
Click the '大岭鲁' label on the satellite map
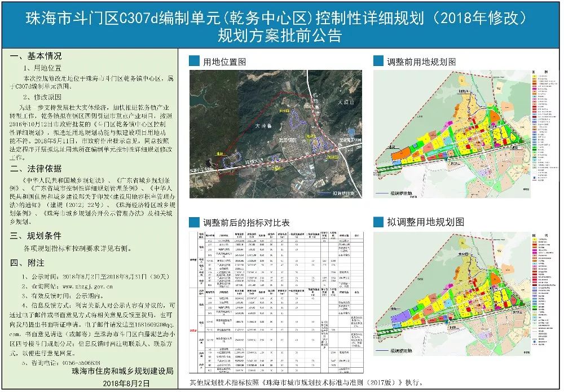263,126
